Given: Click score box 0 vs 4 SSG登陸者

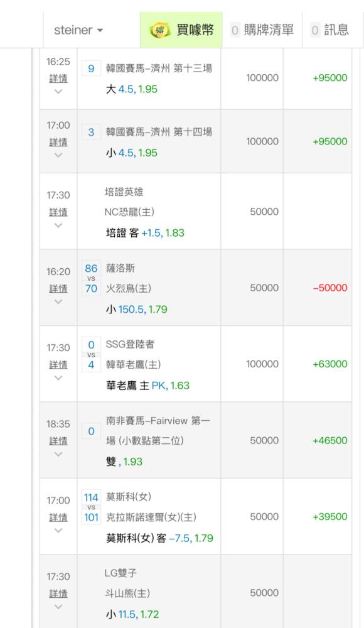Looking at the screenshot, I should click(91, 354).
